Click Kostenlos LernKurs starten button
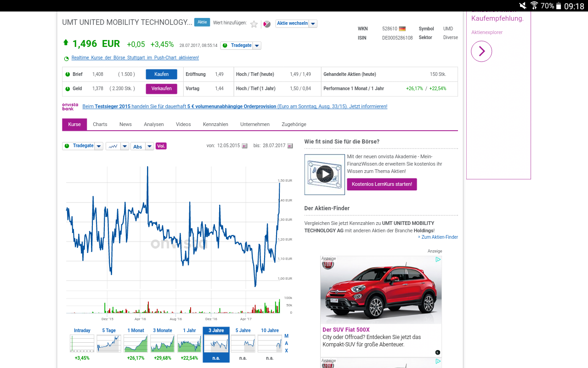 (382, 184)
